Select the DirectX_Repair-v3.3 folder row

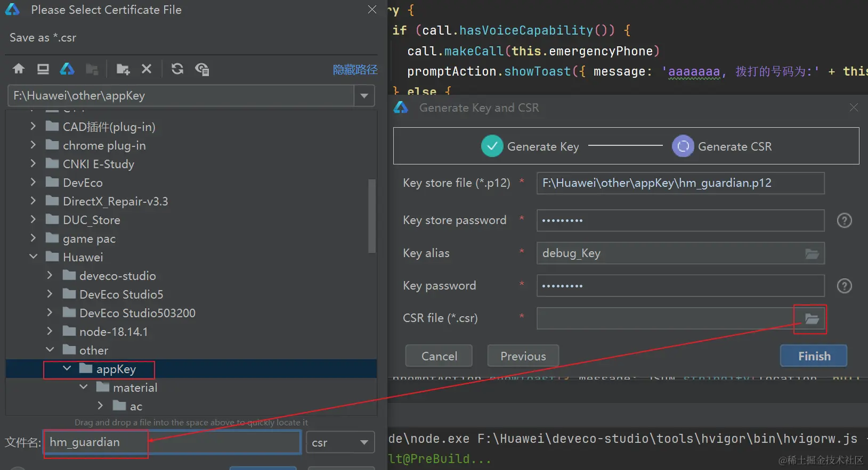click(191, 201)
